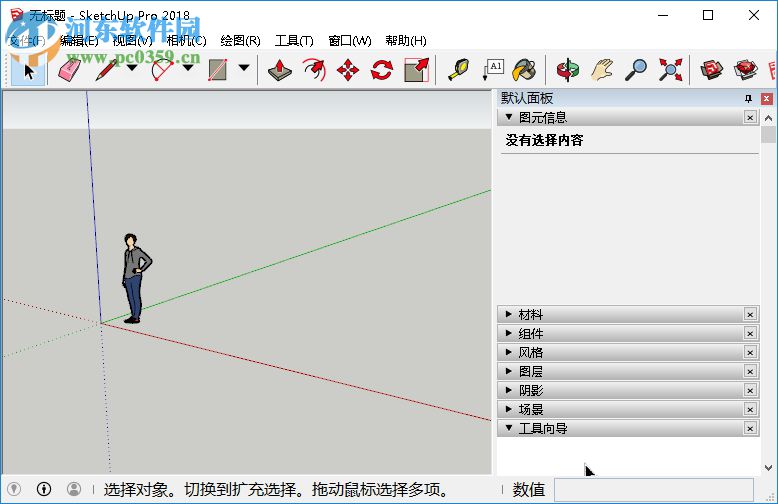Close the 图元信息 panel

coord(750,118)
